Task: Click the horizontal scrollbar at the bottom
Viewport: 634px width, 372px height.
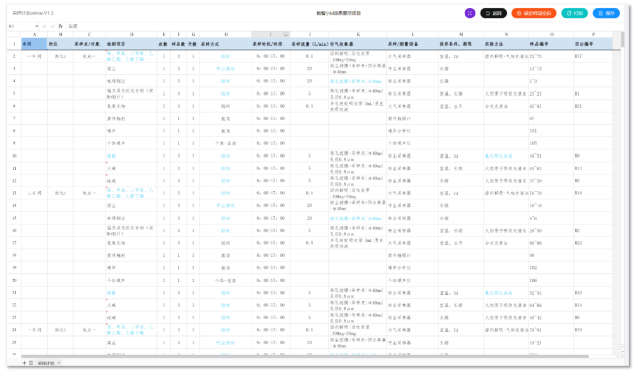Action: pyautogui.click(x=305, y=356)
